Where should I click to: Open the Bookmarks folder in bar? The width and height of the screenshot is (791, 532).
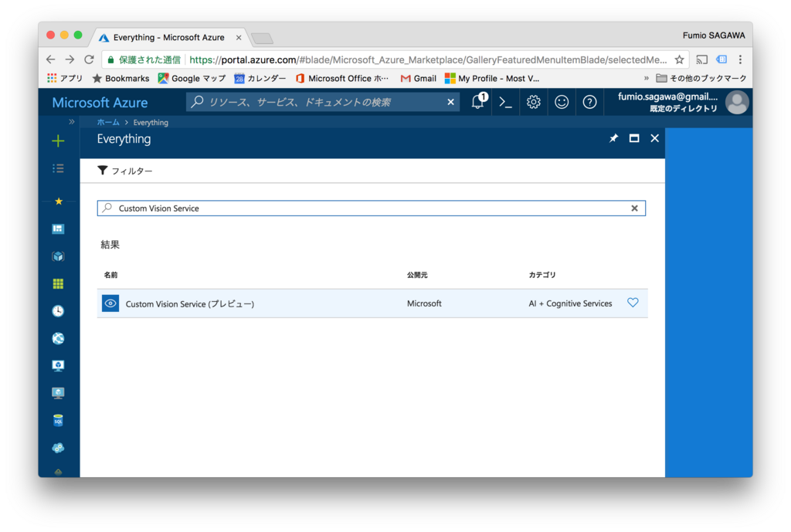tap(121, 78)
